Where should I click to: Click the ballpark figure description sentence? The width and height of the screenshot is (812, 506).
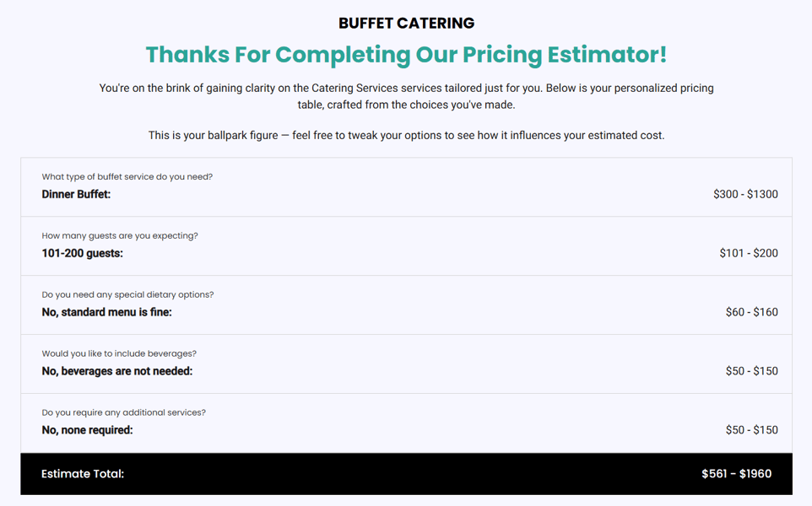[406, 136]
